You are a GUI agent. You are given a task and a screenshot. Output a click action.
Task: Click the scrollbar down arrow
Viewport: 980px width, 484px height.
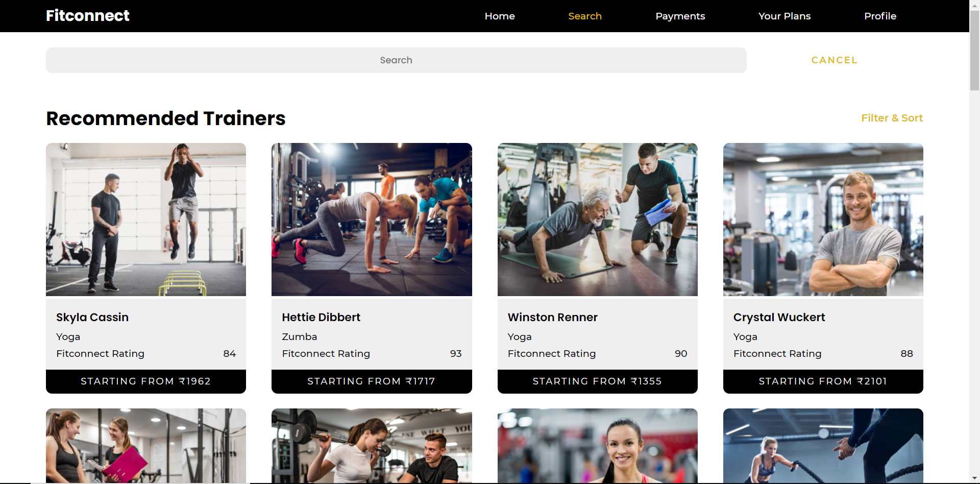pyautogui.click(x=974, y=479)
